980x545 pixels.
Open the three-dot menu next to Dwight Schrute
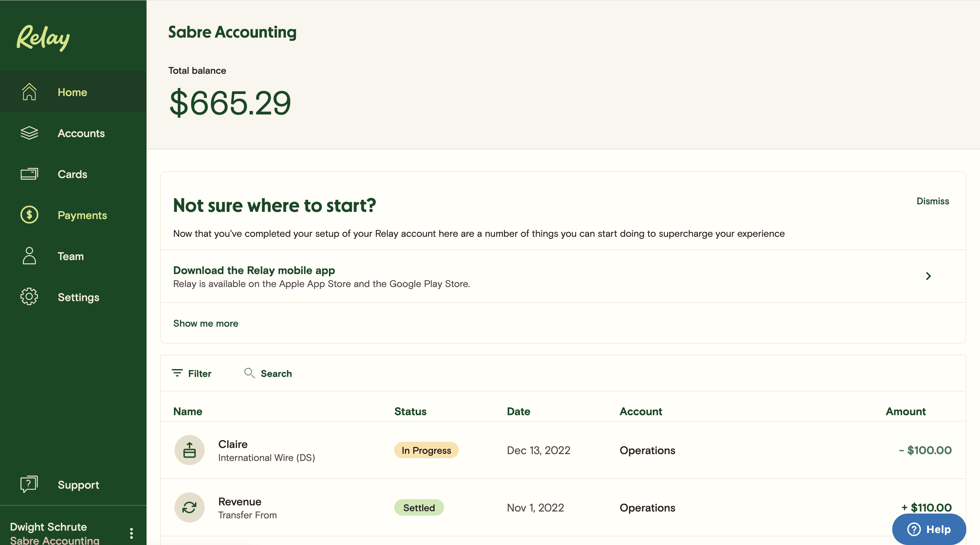pyautogui.click(x=132, y=533)
